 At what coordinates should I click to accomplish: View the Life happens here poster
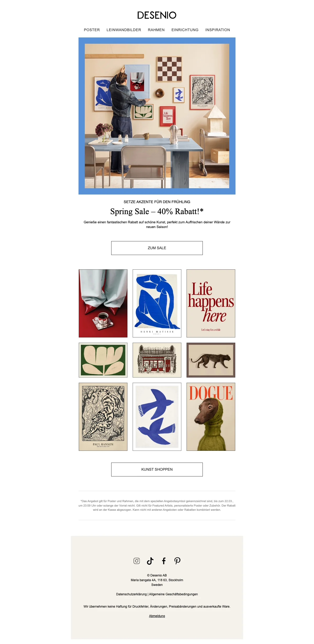[211, 303]
